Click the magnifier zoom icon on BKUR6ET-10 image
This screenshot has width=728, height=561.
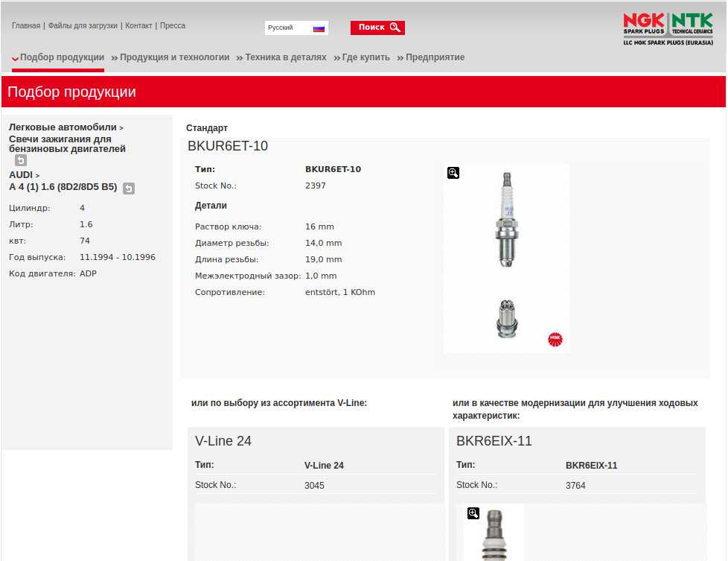[453, 173]
